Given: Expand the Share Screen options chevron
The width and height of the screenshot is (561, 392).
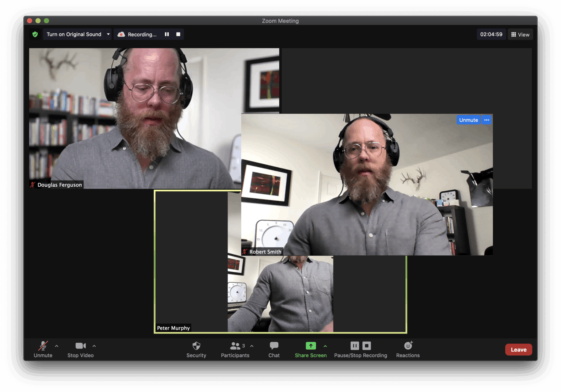Looking at the screenshot, I should tap(325, 346).
